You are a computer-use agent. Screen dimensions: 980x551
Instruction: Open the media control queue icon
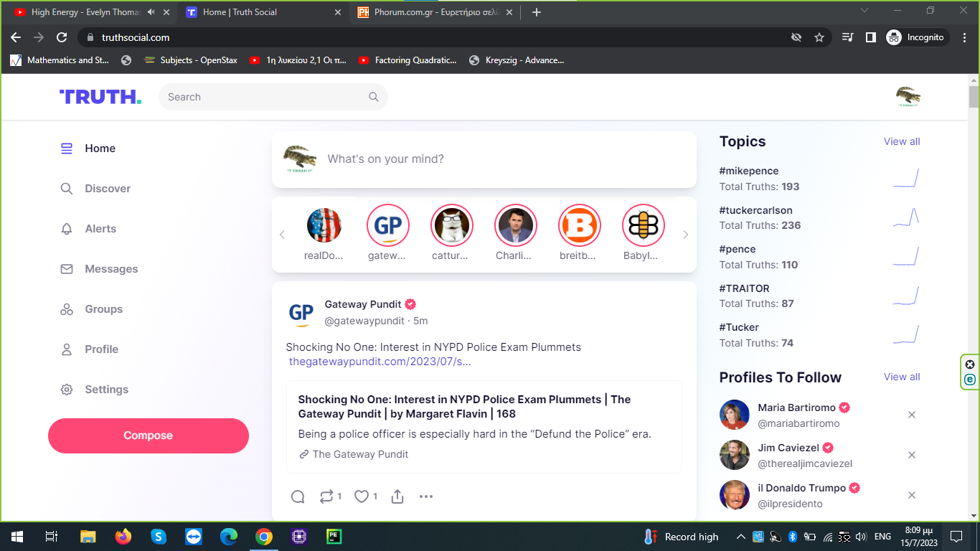pyautogui.click(x=847, y=37)
